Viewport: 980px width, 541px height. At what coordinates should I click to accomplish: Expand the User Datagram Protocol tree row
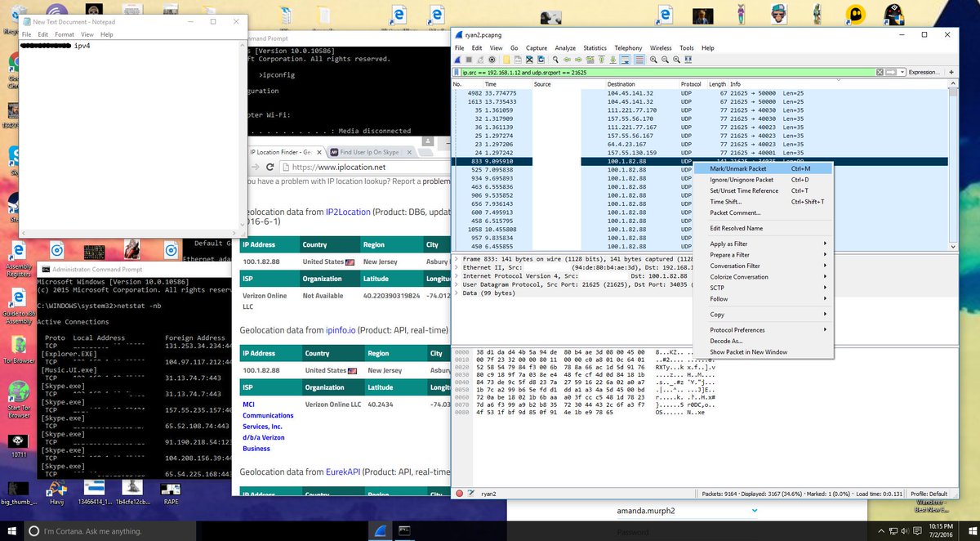point(457,284)
